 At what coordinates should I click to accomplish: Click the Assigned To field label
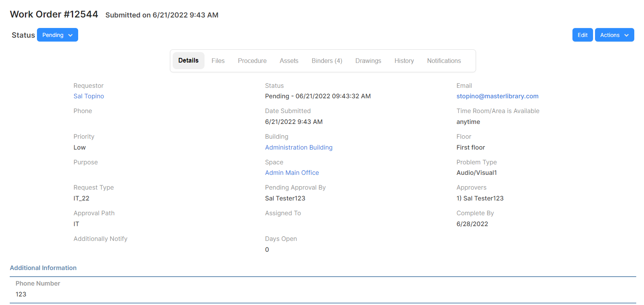283,213
